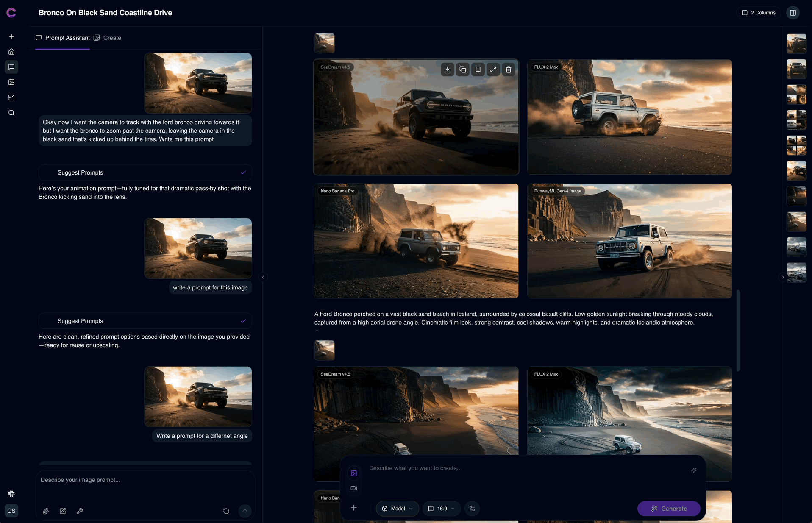Click the copy icon on the first image
The height and width of the screenshot is (523, 812).
[463, 70]
